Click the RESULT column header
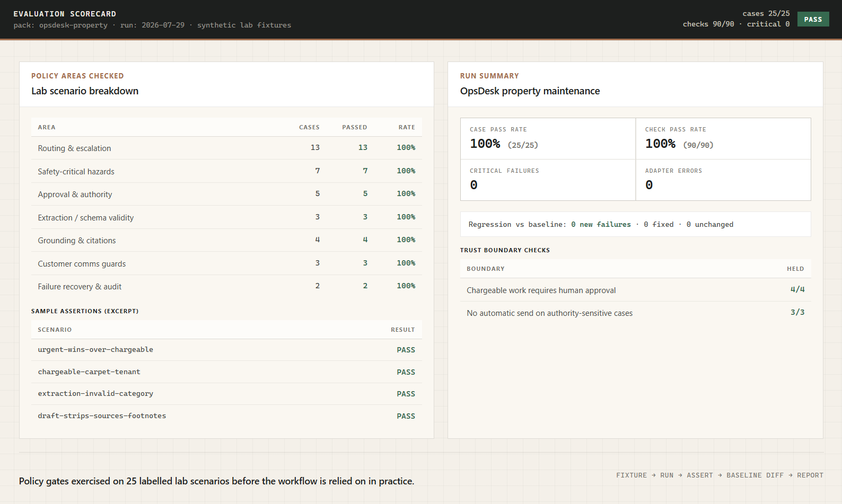Screen dimensions: 842x504 coord(403,330)
